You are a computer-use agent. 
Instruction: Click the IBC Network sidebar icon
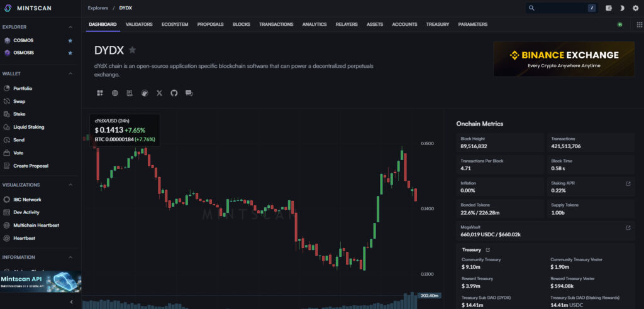coord(6,200)
